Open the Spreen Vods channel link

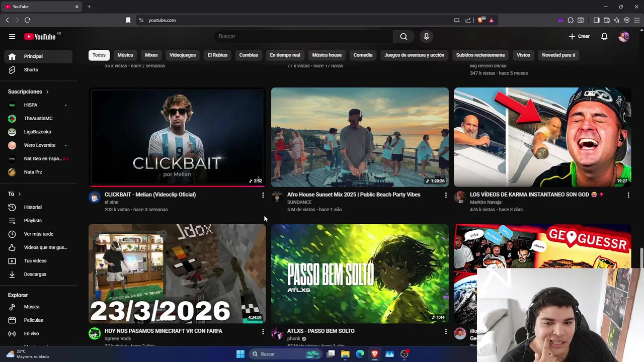[x=118, y=339]
